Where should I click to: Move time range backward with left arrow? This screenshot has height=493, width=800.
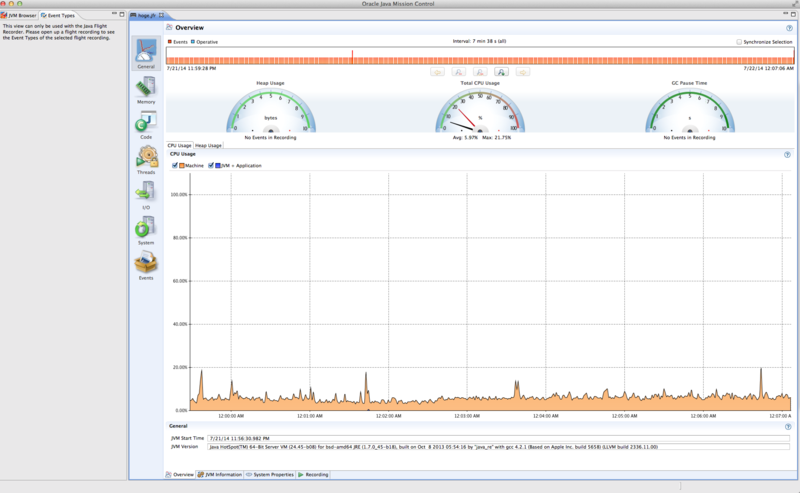coord(437,72)
